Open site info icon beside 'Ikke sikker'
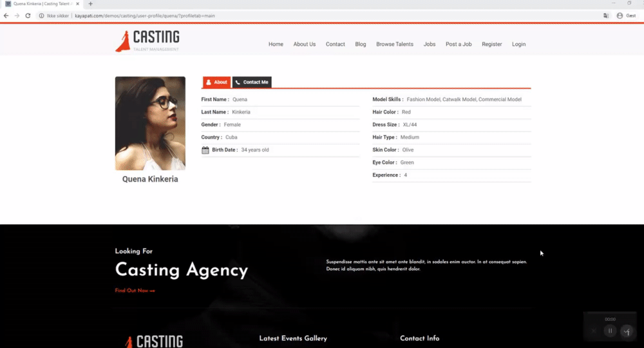The width and height of the screenshot is (644, 348). (41, 15)
